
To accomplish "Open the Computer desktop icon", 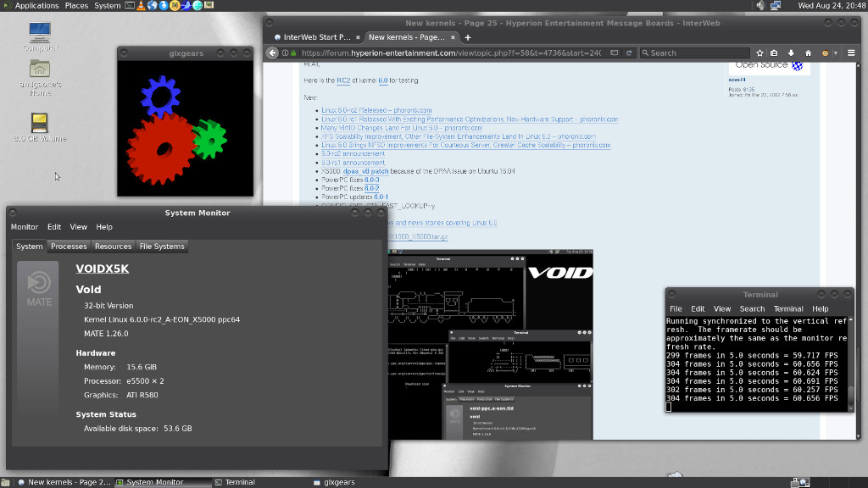I will point(40,36).
